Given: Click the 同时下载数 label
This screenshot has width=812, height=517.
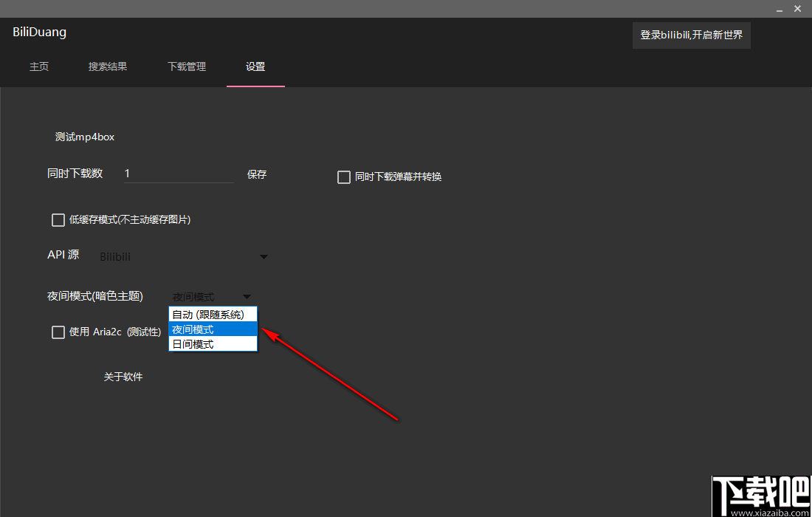Looking at the screenshot, I should pos(75,174).
